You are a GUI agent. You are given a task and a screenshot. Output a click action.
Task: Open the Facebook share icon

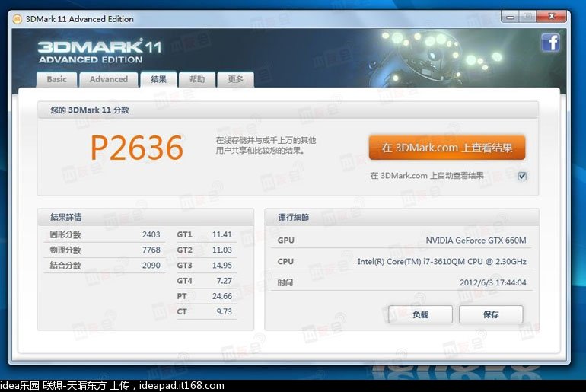[550, 42]
